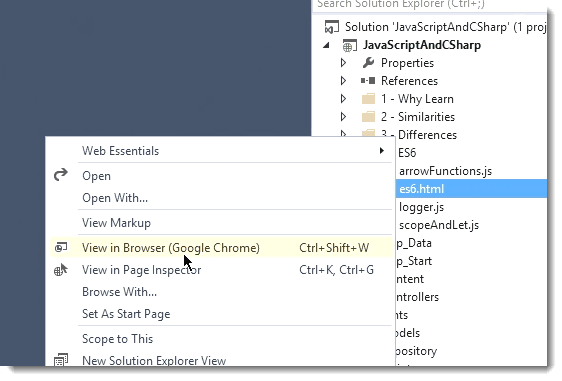The height and width of the screenshot is (381, 562).
Task: Select the tree row ending in 'p_Start'
Action: click(414, 261)
